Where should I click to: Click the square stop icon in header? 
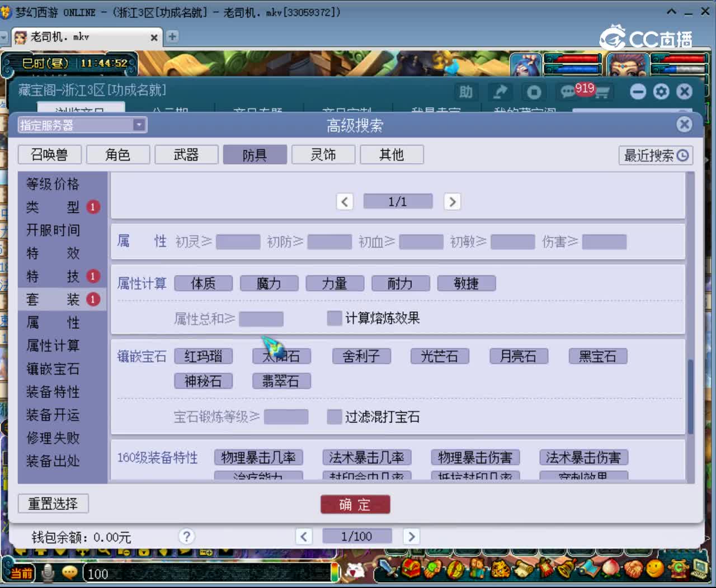[534, 92]
